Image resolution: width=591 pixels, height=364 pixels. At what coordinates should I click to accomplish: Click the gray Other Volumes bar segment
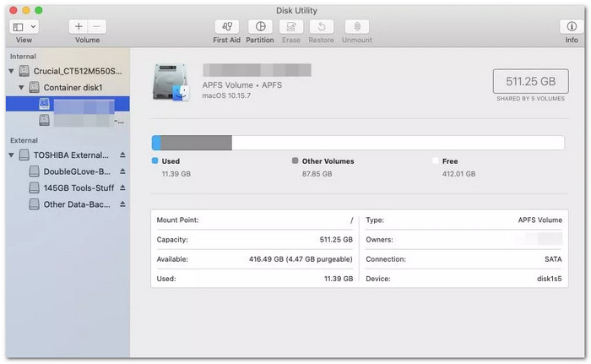pyautogui.click(x=197, y=143)
